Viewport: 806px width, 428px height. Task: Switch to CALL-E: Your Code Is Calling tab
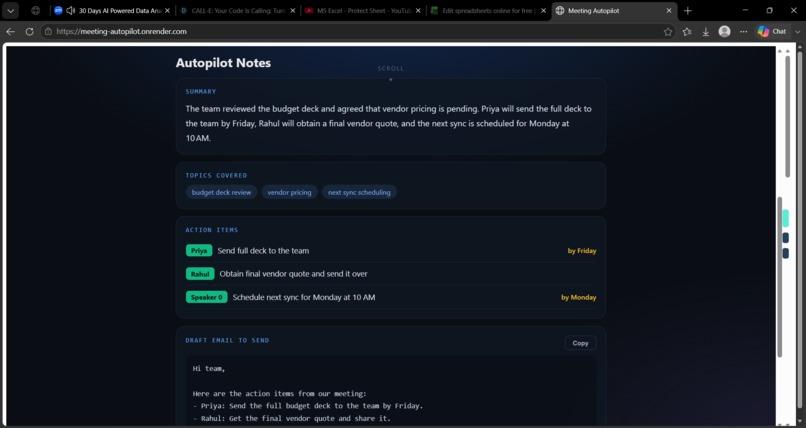tap(238, 10)
